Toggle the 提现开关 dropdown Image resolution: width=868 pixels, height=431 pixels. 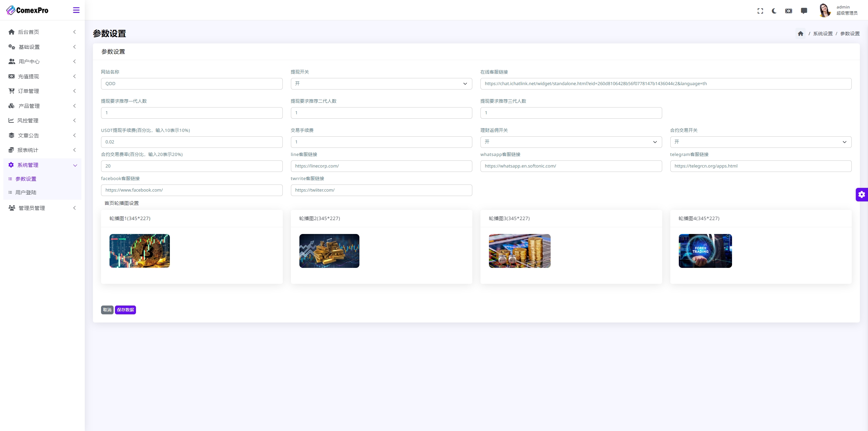point(381,84)
